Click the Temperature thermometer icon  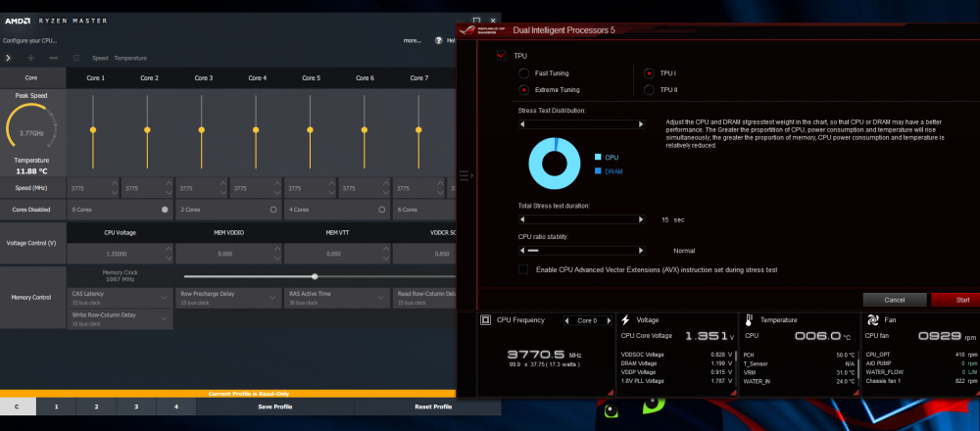[749, 320]
